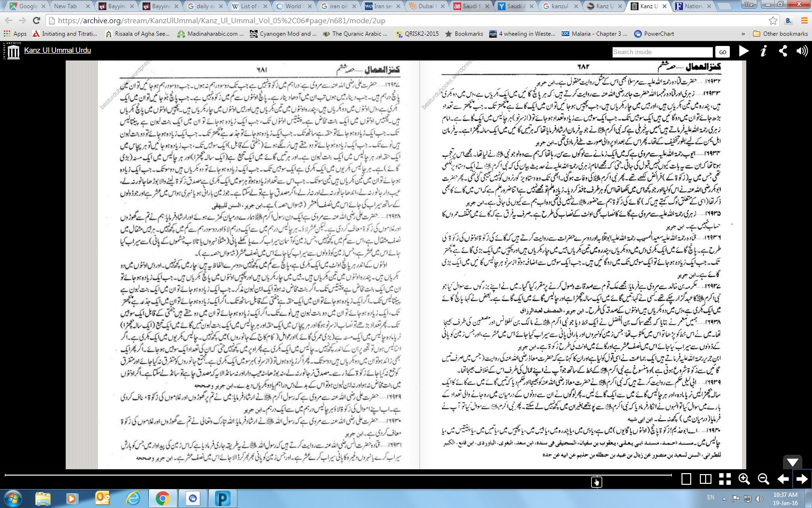Expand hidden bookmarks with chevron

point(743,34)
